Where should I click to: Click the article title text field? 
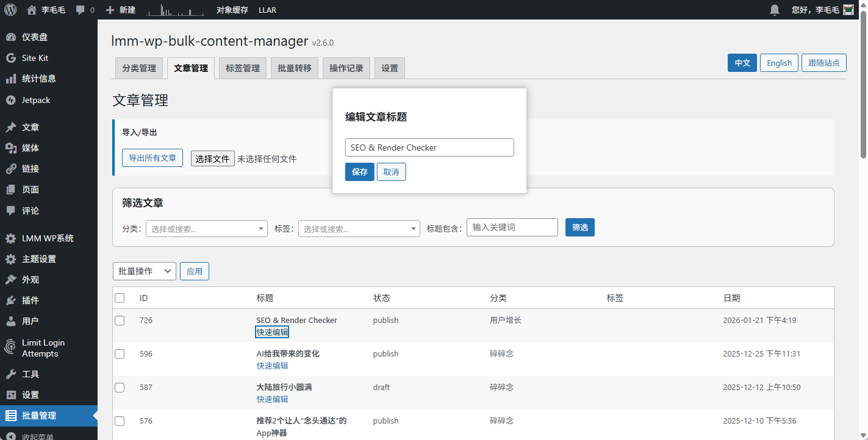click(429, 147)
